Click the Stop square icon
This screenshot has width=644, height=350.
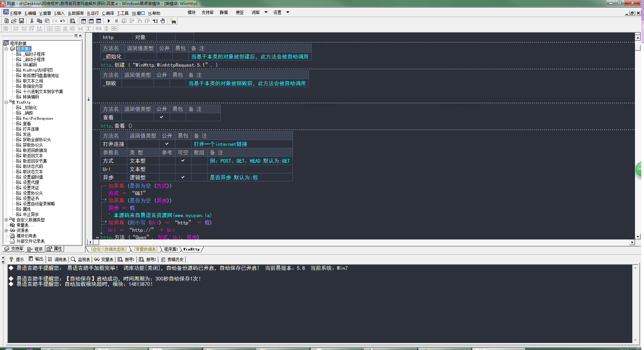(117, 21)
